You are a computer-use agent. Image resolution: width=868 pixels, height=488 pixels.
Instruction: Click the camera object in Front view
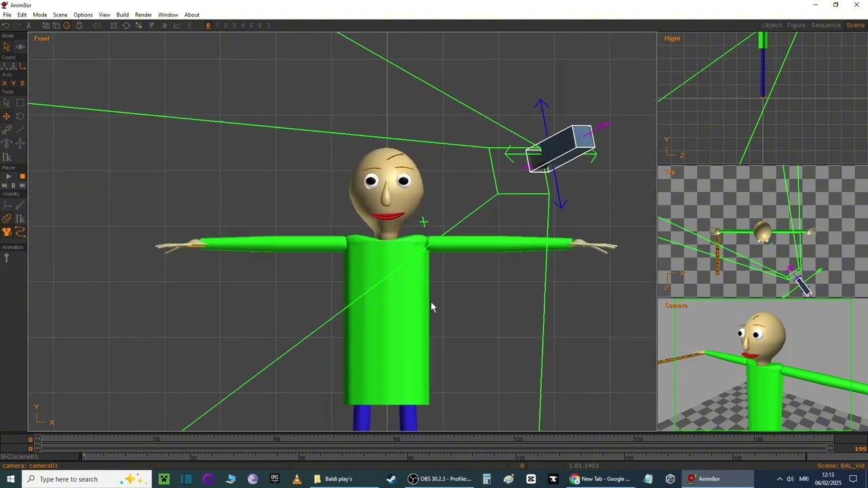click(561, 149)
